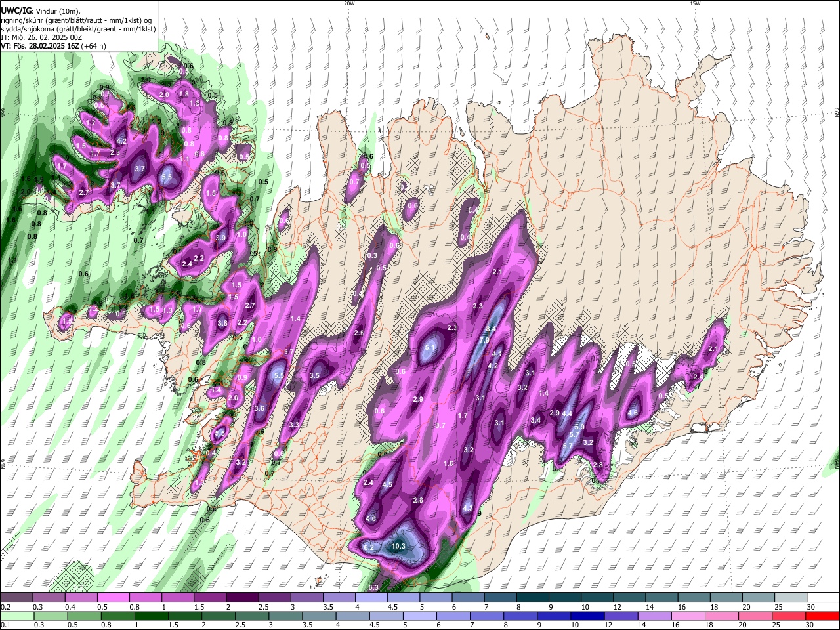Click the UWC/IG title text
The height and width of the screenshot is (630, 840).
tap(16, 11)
